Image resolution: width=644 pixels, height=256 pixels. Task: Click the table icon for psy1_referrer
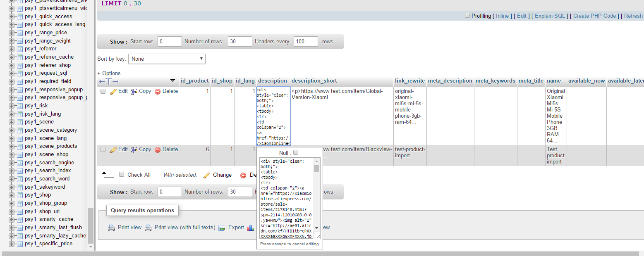point(19,49)
